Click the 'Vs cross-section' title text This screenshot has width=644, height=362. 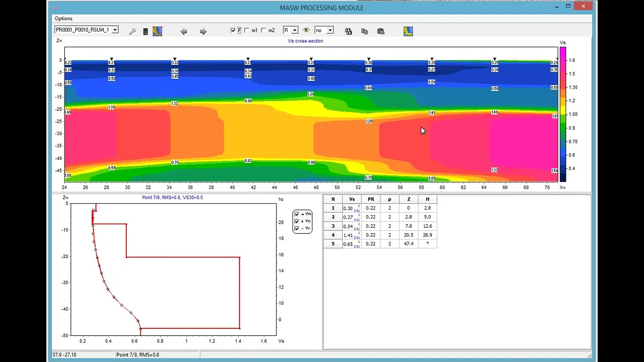[x=305, y=41]
